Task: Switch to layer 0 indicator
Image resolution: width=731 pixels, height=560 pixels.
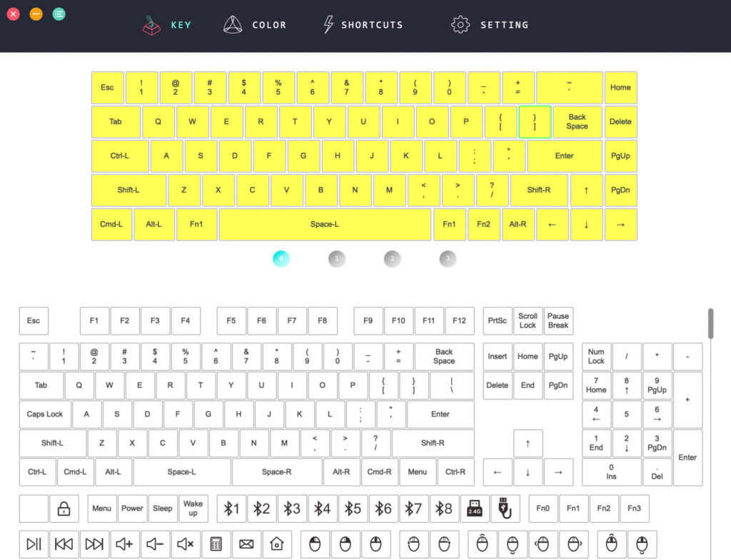Action: pyautogui.click(x=281, y=258)
